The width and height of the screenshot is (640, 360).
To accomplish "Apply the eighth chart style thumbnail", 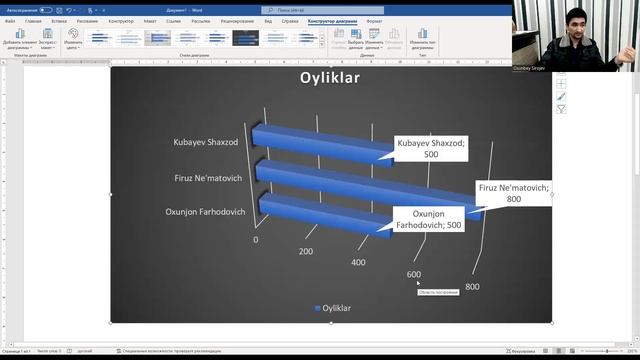I will tap(304, 38).
